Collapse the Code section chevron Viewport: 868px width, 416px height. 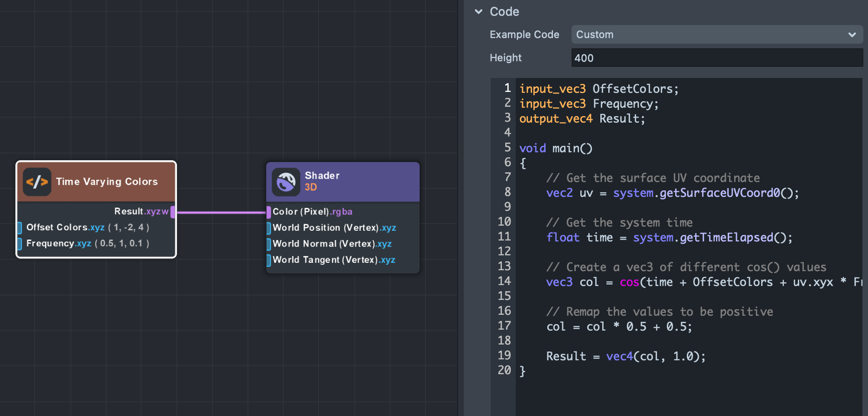[x=479, y=12]
